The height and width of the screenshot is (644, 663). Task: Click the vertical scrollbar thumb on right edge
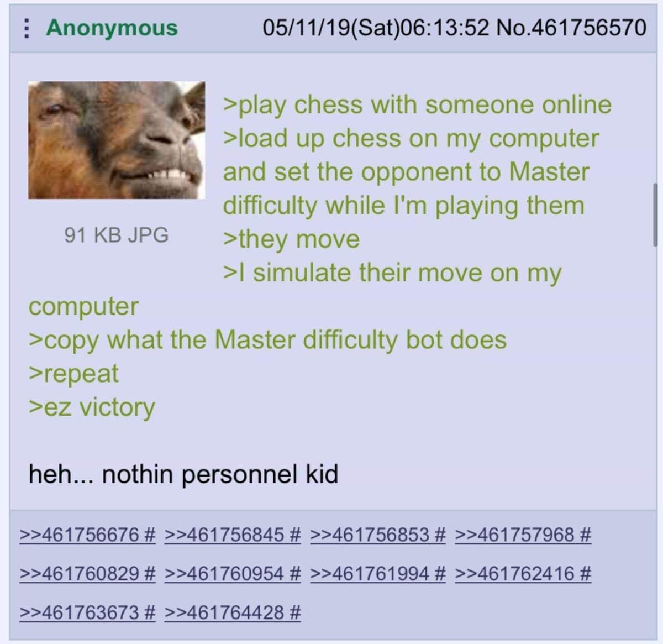[x=655, y=214]
